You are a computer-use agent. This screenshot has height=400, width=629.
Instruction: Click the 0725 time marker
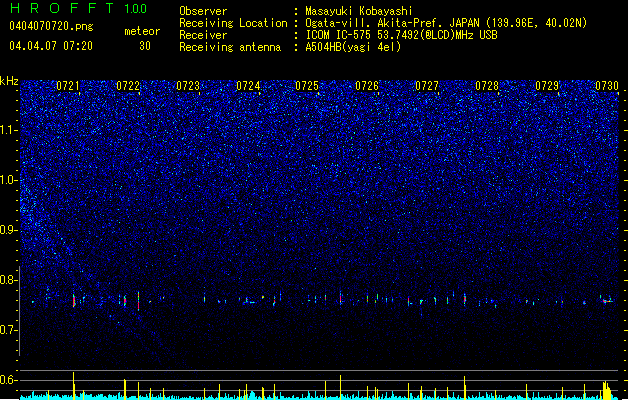point(307,86)
